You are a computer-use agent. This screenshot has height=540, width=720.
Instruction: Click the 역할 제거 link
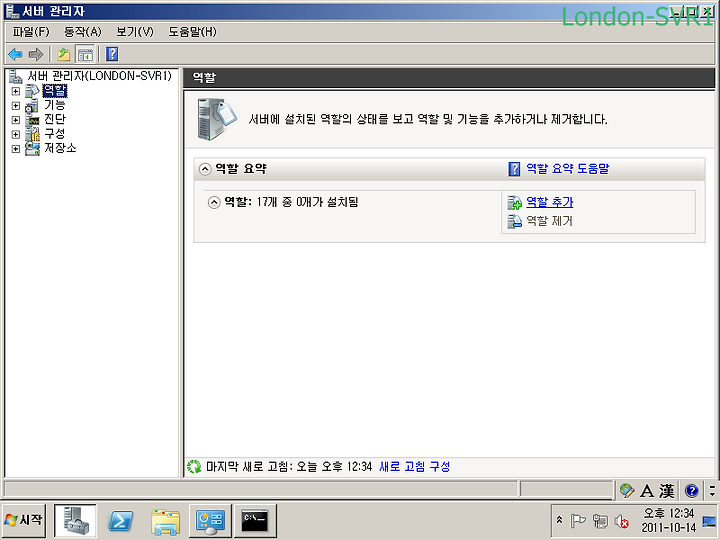(549, 221)
